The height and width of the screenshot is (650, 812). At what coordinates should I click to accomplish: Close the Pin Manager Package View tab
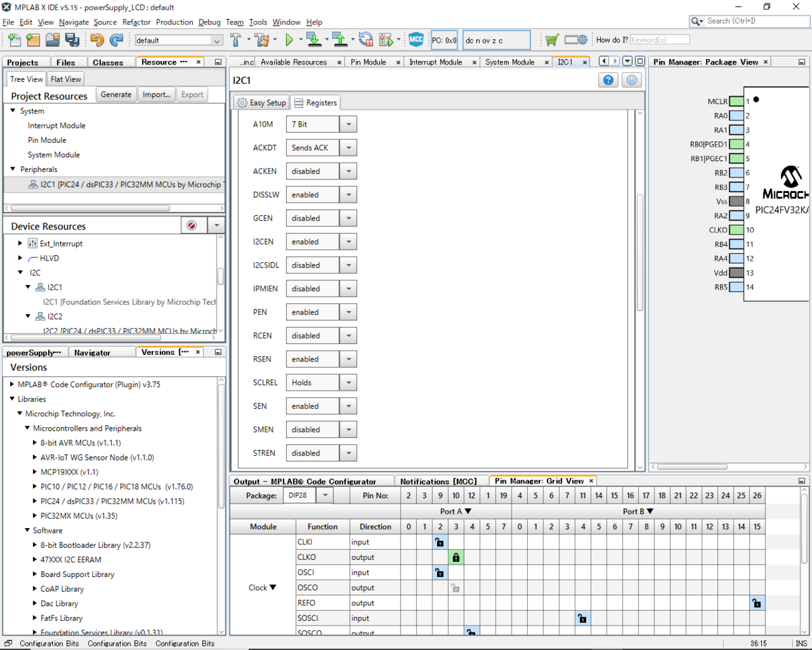click(x=766, y=62)
